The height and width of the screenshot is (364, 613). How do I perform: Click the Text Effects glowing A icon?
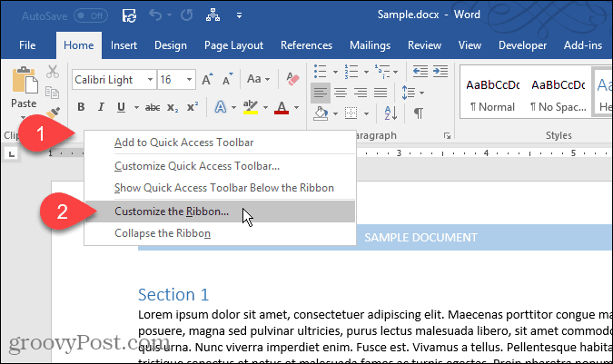pyautogui.click(x=221, y=107)
